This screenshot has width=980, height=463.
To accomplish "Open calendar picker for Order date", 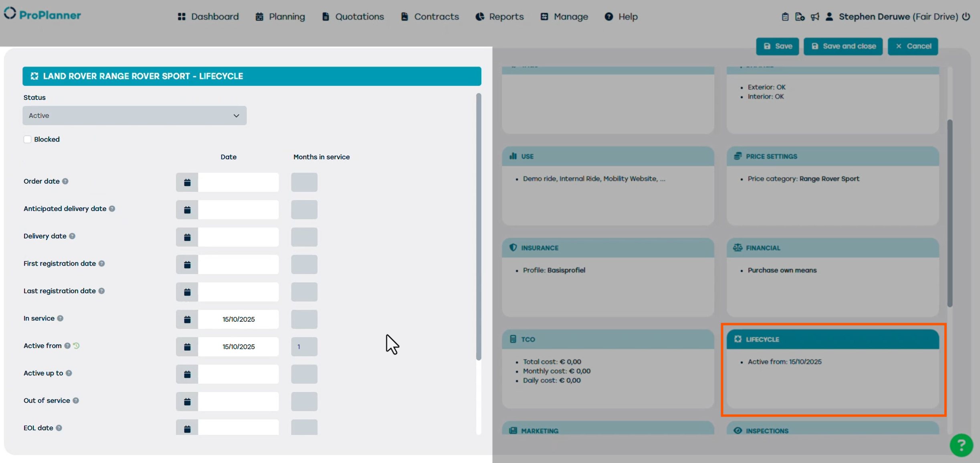I will click(187, 182).
